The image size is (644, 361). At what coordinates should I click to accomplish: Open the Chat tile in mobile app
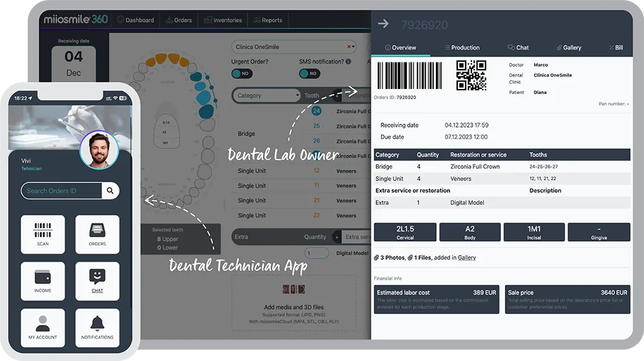click(97, 281)
